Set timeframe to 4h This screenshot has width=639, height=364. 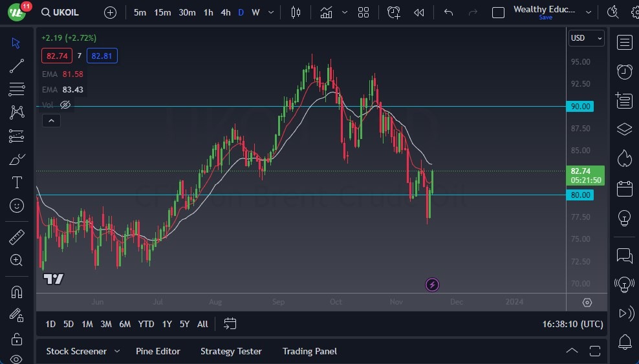point(225,12)
